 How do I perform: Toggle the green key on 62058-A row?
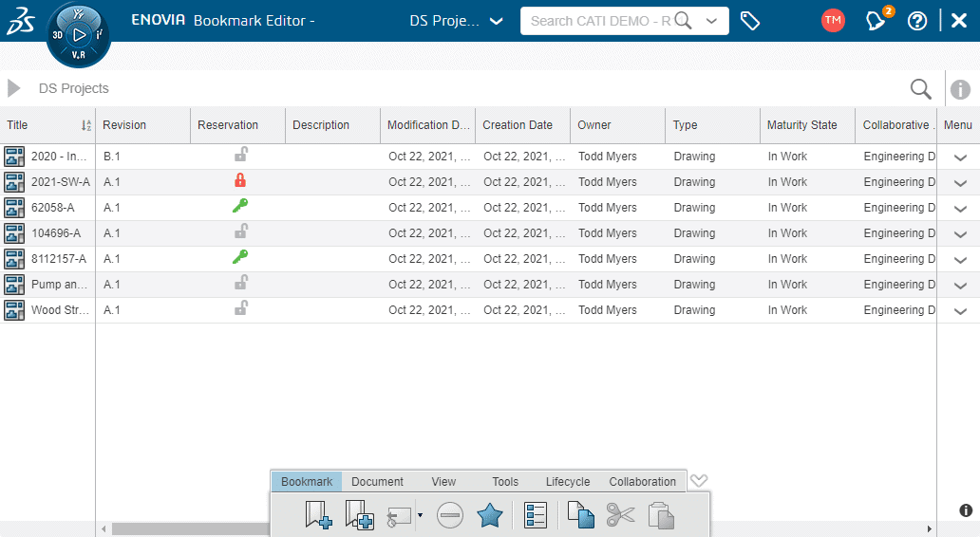tap(240, 206)
